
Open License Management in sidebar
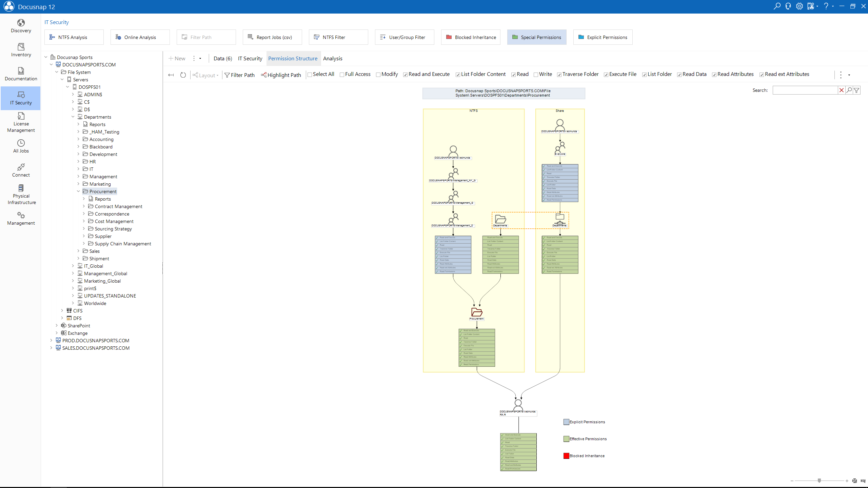(x=21, y=122)
